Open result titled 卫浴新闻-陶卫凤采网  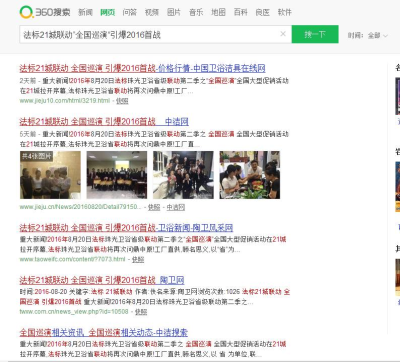pos(126,228)
